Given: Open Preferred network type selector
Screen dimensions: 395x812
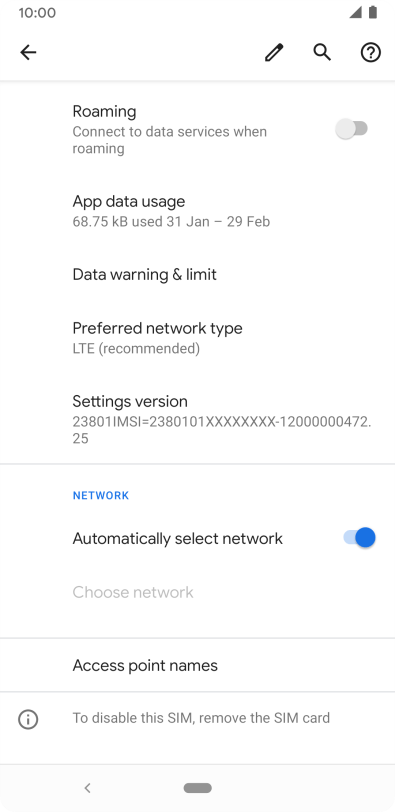Looking at the screenshot, I should click(x=197, y=338).
